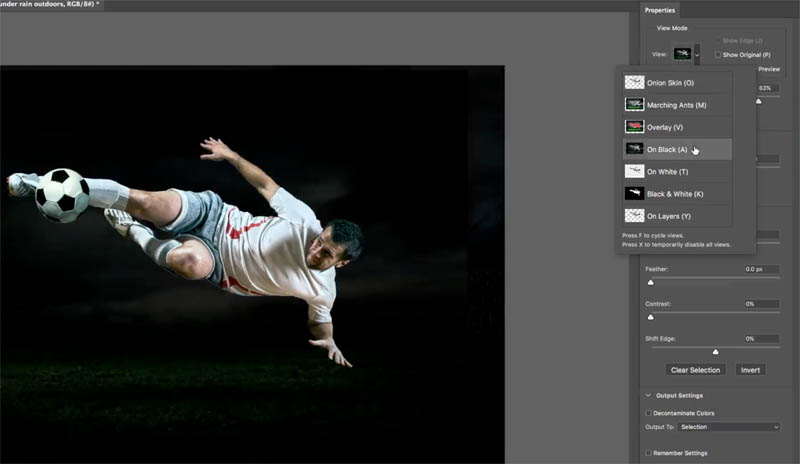The height and width of the screenshot is (464, 800).
Task: Toggle the dimmed Show Edge (J) checkbox
Action: point(717,41)
